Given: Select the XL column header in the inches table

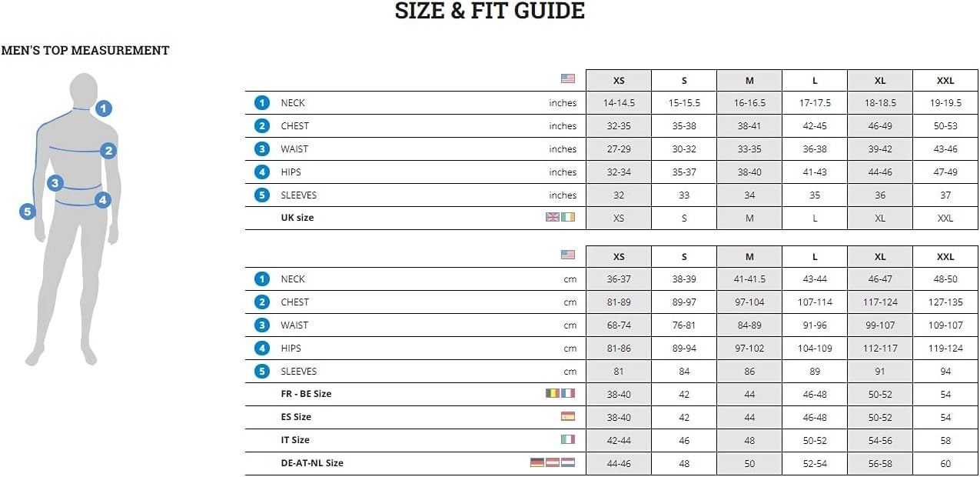Looking at the screenshot, I should (880, 81).
